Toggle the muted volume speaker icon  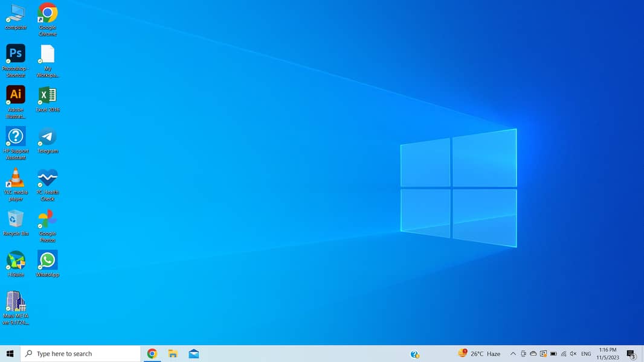pyautogui.click(x=573, y=354)
